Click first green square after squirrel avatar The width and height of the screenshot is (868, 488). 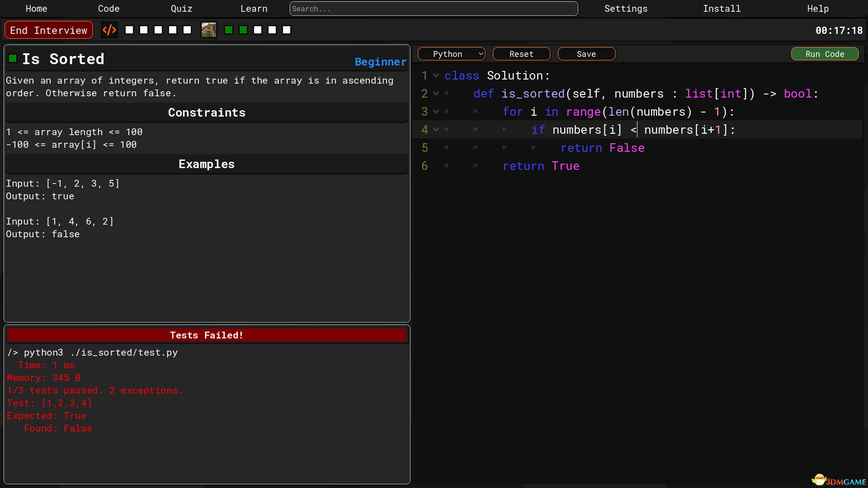coord(229,30)
